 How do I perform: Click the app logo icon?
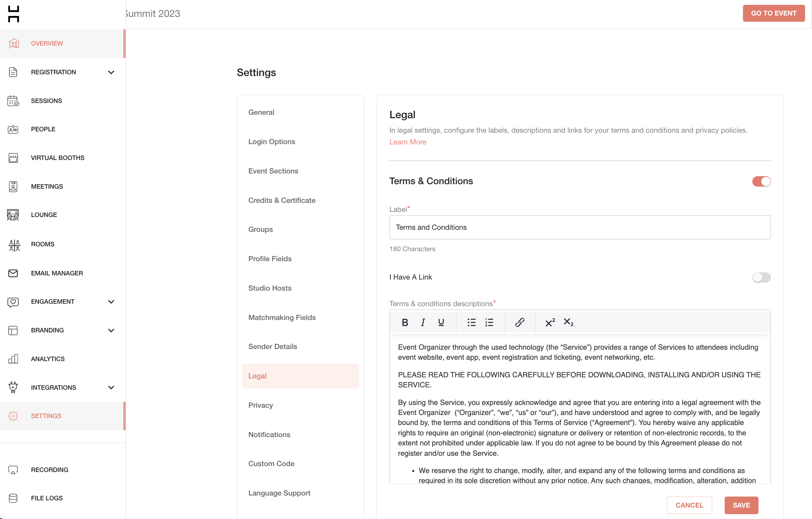(13, 14)
